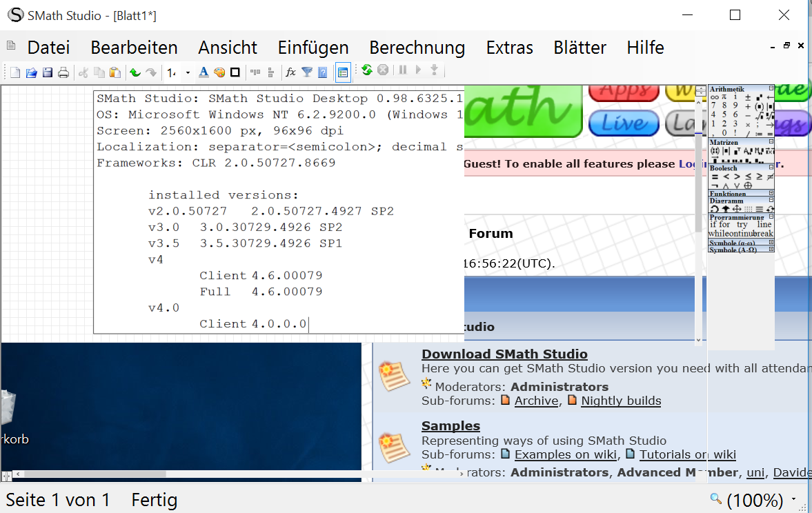Insert a function via fx icon
The height and width of the screenshot is (513, 812).
[290, 72]
